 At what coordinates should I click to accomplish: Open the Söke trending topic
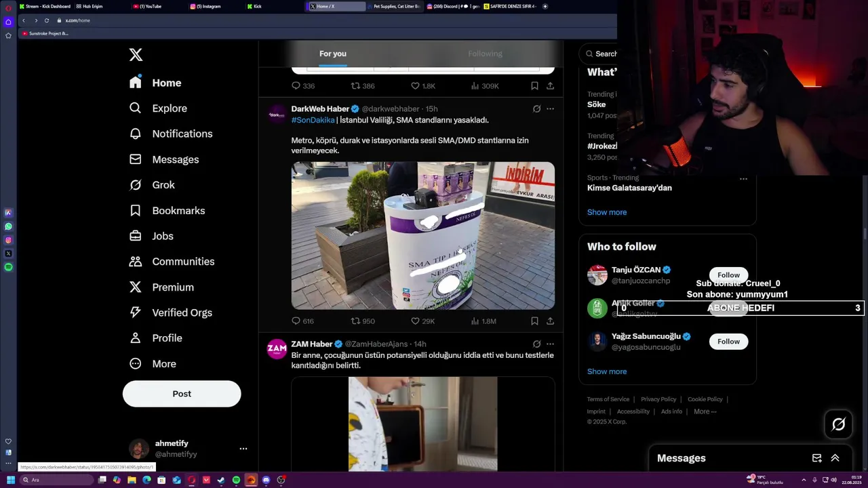coord(597,105)
